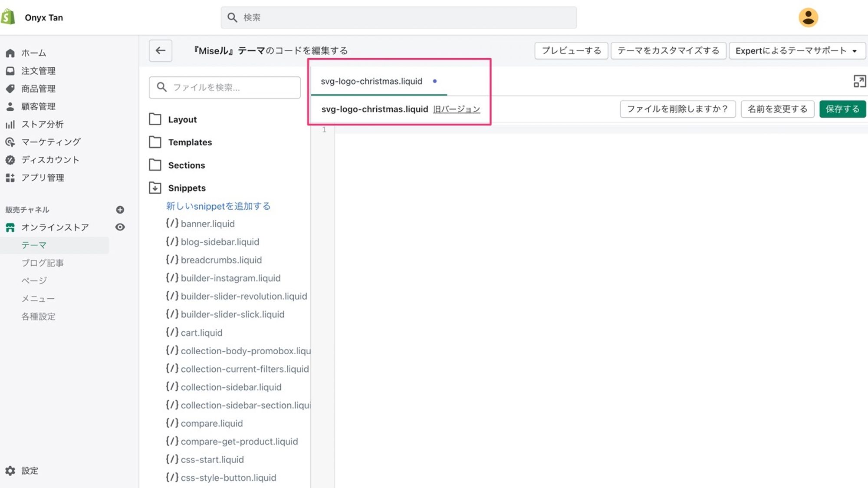Focus the top 検索 search field
Screen dimensions: 868x488
pos(398,17)
